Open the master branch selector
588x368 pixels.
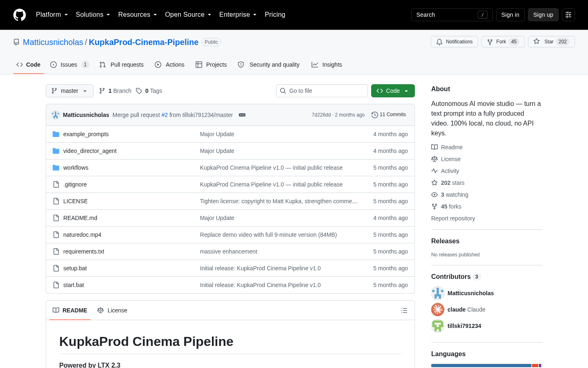[x=69, y=91]
